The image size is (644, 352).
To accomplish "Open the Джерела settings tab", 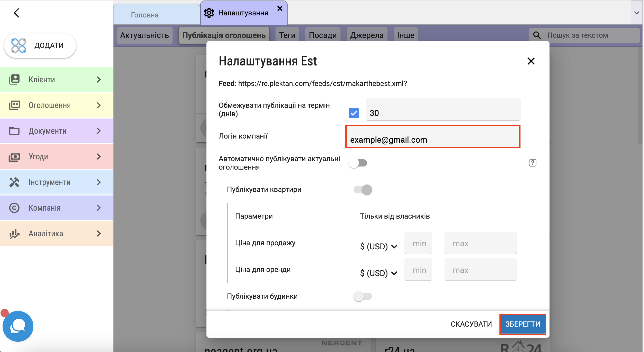I will 367,35.
